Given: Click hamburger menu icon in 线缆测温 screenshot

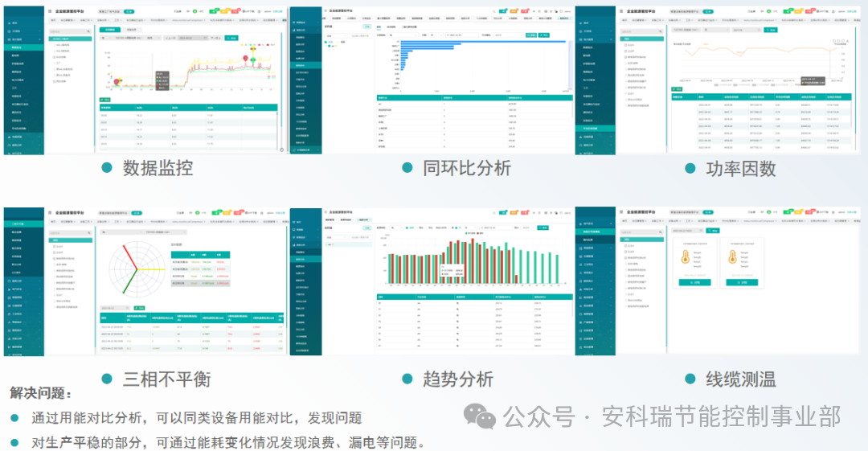Looking at the screenshot, I should pos(621,212).
